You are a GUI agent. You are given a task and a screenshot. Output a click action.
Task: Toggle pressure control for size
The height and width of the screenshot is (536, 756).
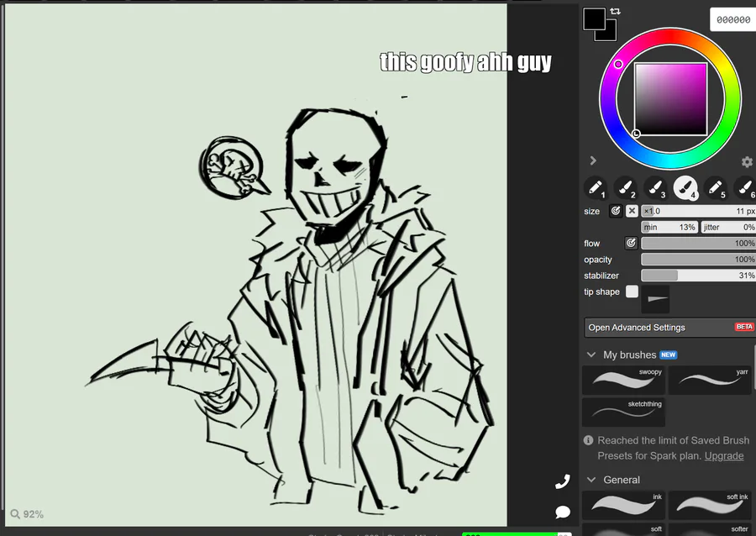(x=616, y=211)
